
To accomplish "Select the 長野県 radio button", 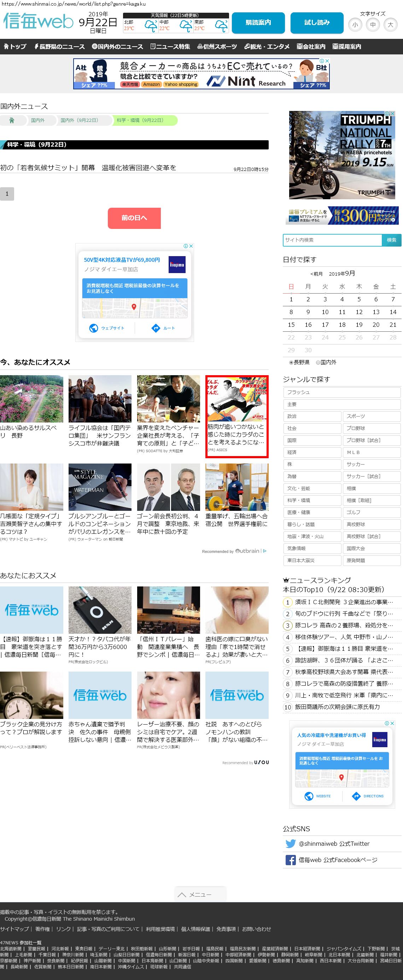I will pos(291,362).
